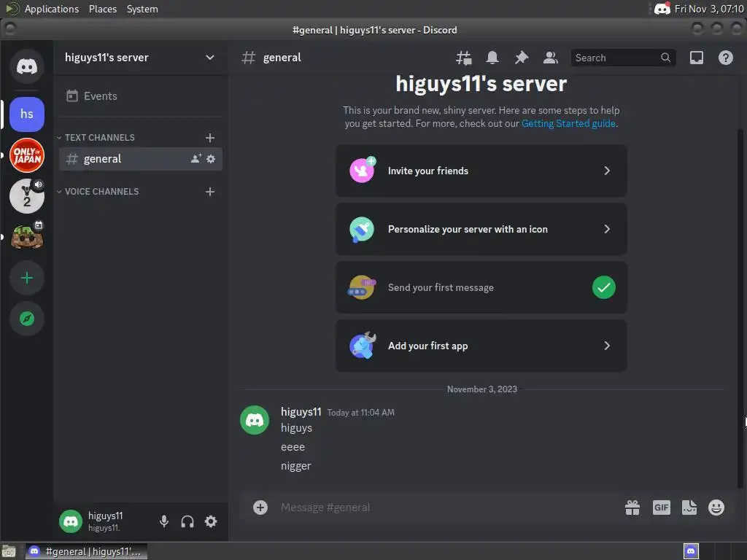Click clock showing Fri Nov 3, 07:10

click(709, 9)
